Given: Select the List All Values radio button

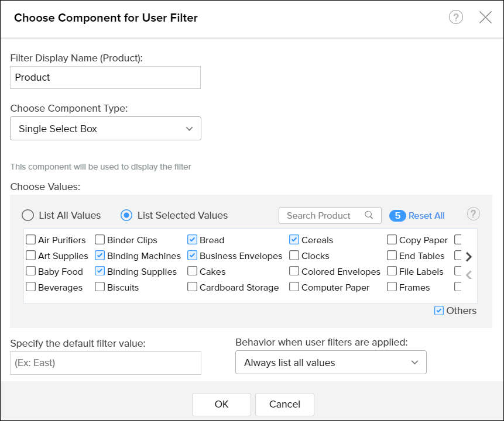Looking at the screenshot, I should pyautogui.click(x=28, y=215).
